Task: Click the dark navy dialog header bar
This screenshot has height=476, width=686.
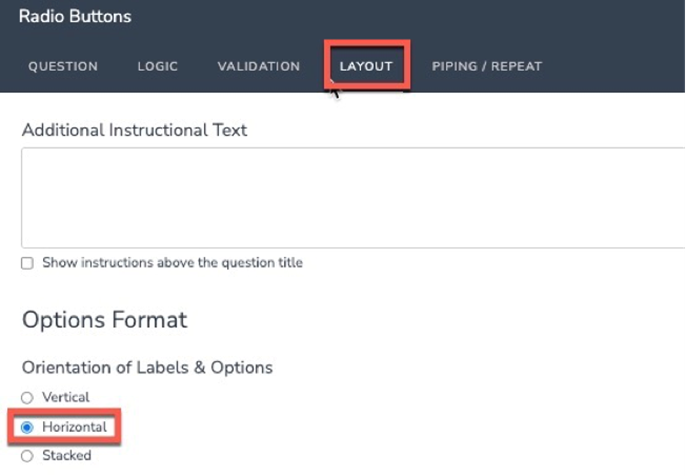Action: pos(400,18)
